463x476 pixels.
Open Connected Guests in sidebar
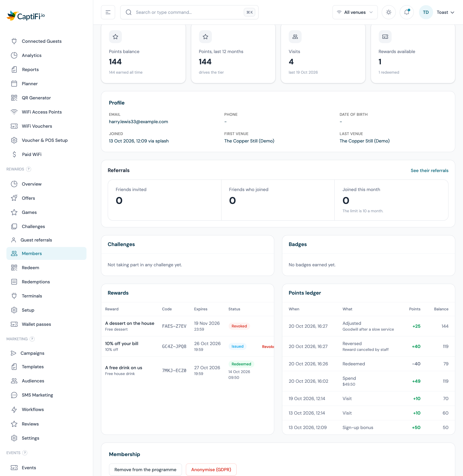pyautogui.click(x=46, y=41)
